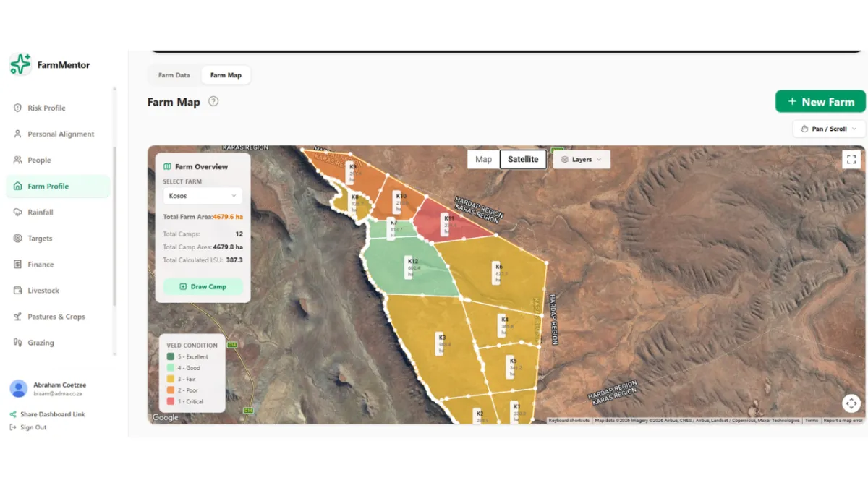Go to Personal Alignment page
This screenshot has width=868, height=488.
58,134
